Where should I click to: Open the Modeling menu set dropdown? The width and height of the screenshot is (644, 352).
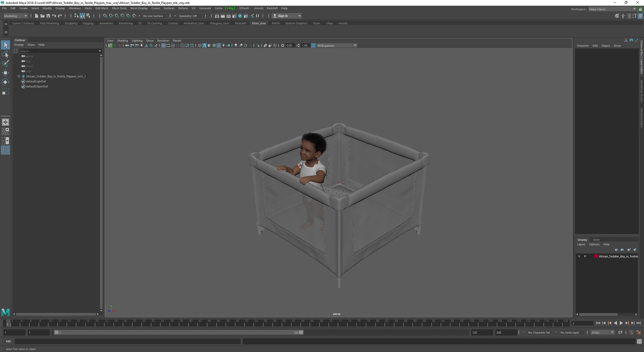click(x=15, y=16)
